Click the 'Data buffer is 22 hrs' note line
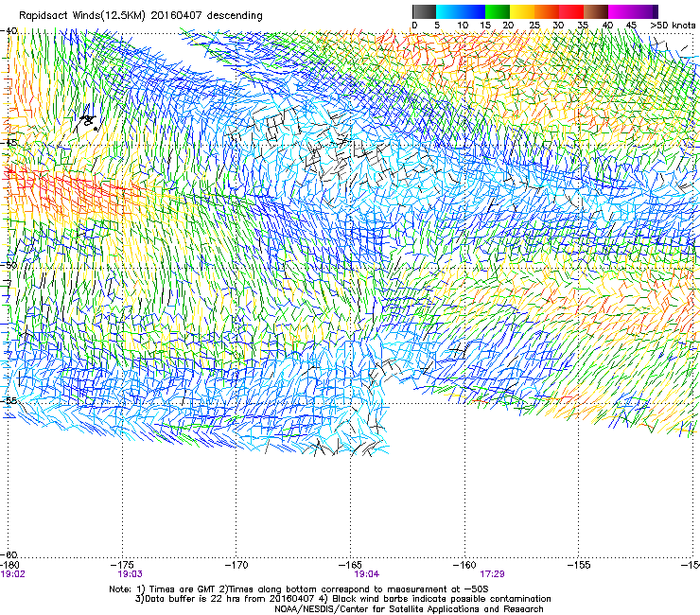This screenshot has width=700, height=615. 342,599
